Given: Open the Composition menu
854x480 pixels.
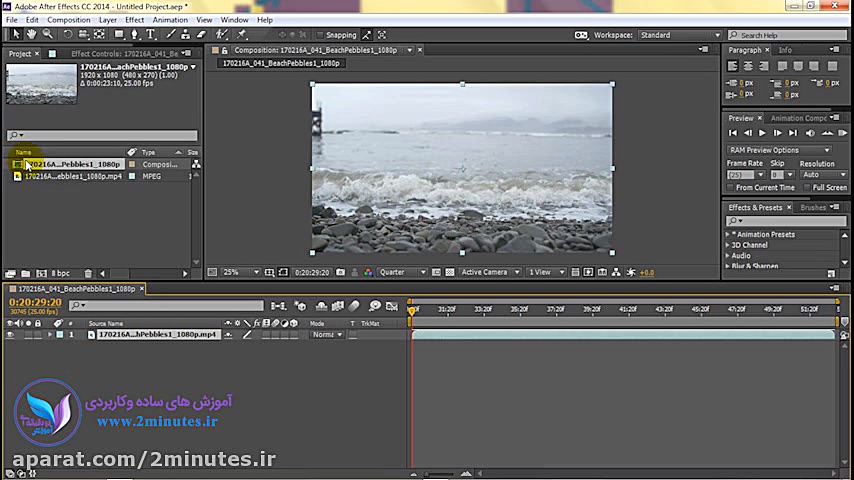Looking at the screenshot, I should (x=69, y=20).
